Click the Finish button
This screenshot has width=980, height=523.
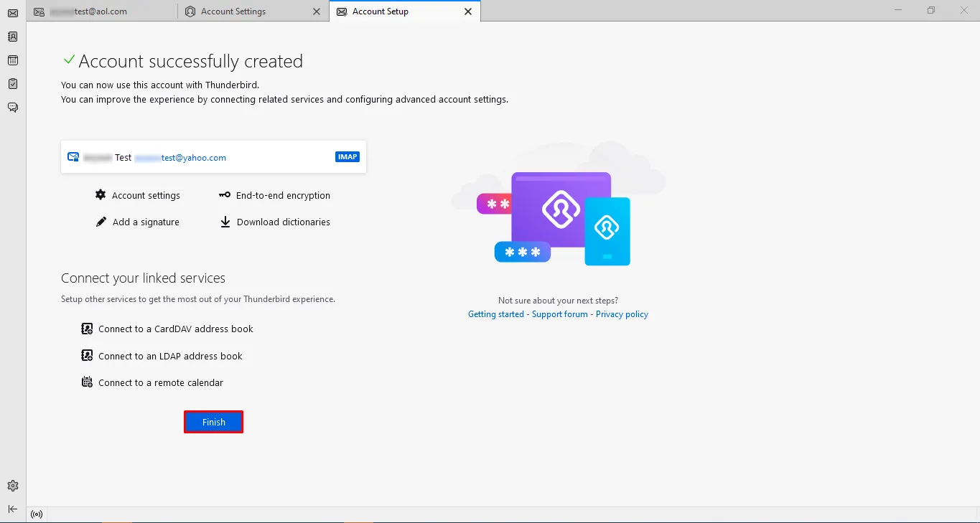coord(214,422)
